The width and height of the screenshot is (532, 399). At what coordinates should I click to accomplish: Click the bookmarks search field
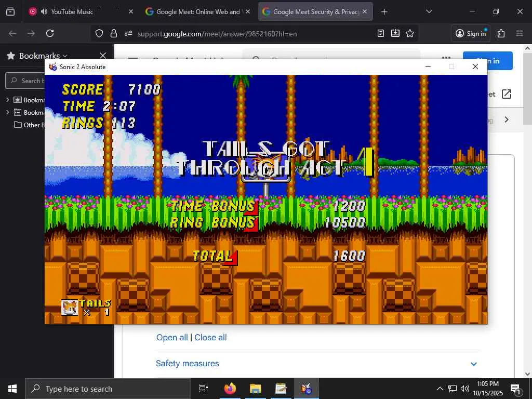pos(25,81)
